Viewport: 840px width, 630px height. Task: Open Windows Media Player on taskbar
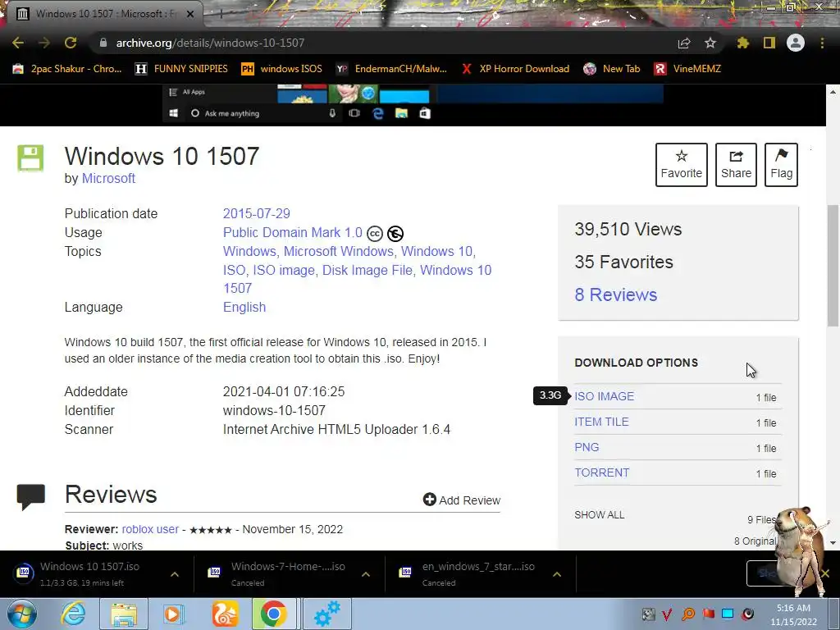click(173, 614)
